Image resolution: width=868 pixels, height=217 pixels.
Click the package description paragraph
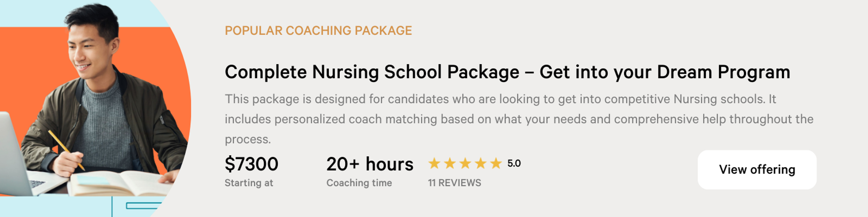(519, 119)
